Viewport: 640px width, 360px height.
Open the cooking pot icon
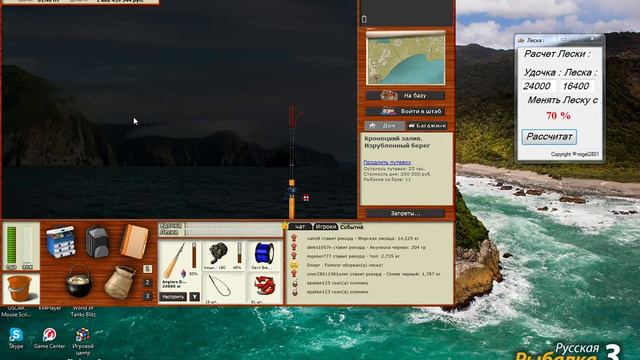(79, 281)
